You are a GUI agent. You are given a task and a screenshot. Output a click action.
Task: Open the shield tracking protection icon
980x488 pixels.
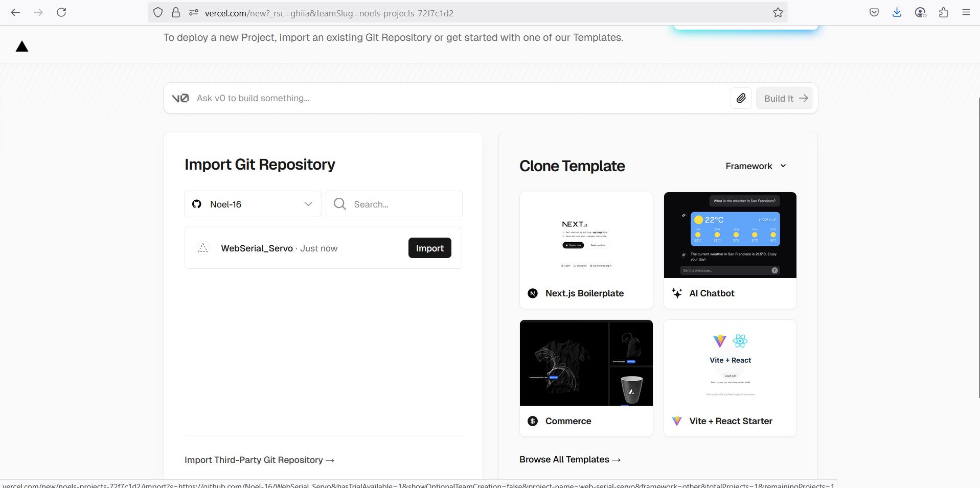(x=158, y=13)
